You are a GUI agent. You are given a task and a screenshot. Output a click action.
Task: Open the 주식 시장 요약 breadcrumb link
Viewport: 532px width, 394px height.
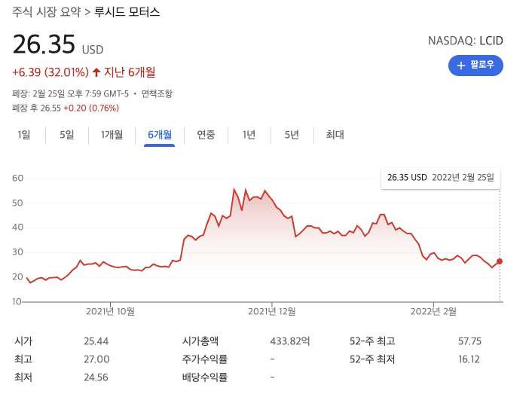click(47, 12)
